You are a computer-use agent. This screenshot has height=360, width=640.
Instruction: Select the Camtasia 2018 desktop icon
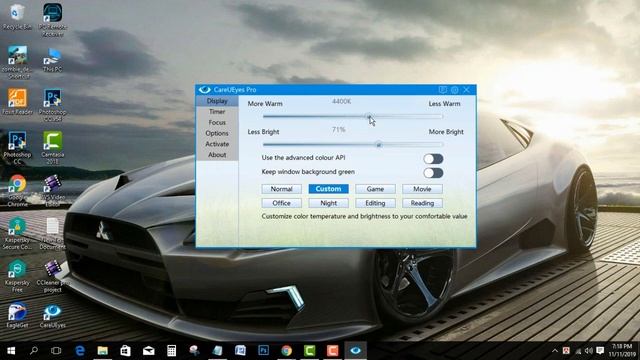[53, 147]
